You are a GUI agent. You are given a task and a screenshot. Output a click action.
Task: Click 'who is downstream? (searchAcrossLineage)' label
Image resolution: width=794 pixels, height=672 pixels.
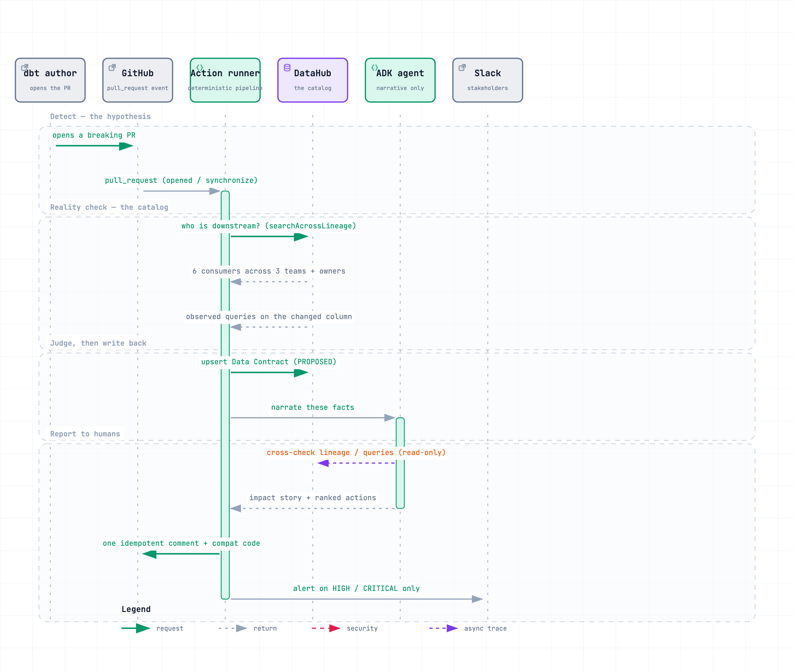point(269,226)
